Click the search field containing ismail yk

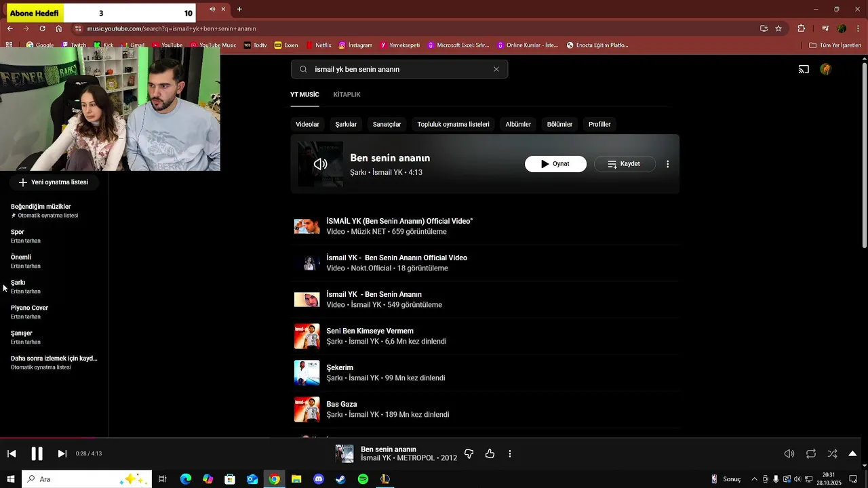point(399,69)
